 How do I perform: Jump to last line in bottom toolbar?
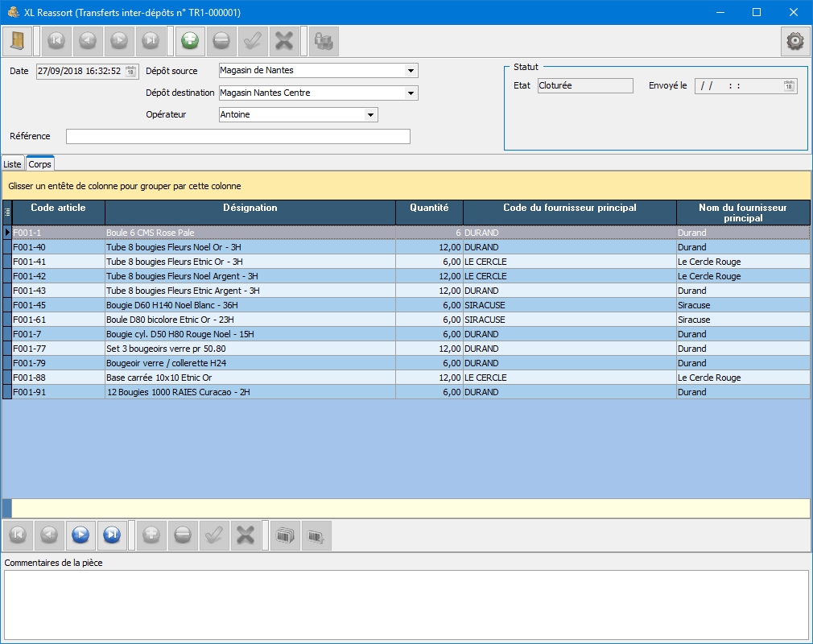(112, 535)
